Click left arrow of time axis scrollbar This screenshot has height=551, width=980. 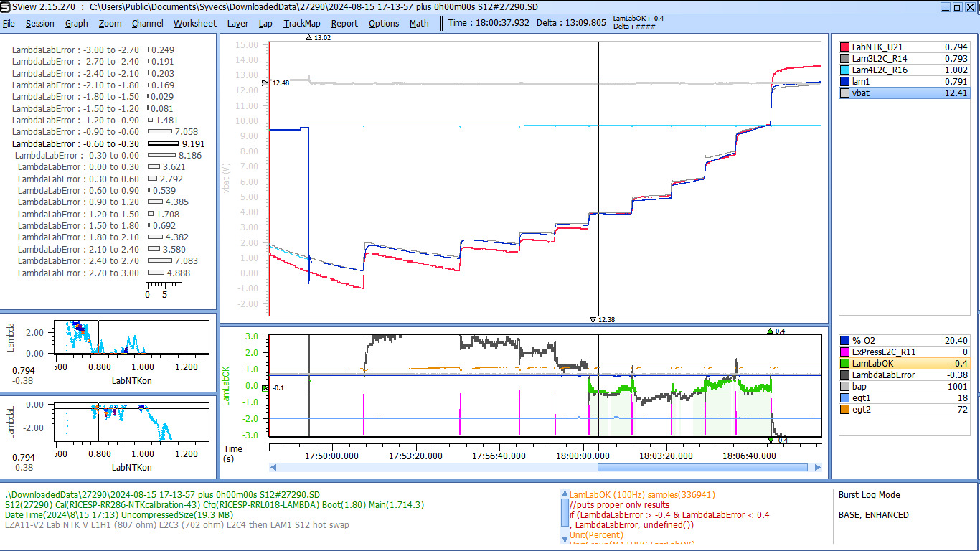pos(274,467)
